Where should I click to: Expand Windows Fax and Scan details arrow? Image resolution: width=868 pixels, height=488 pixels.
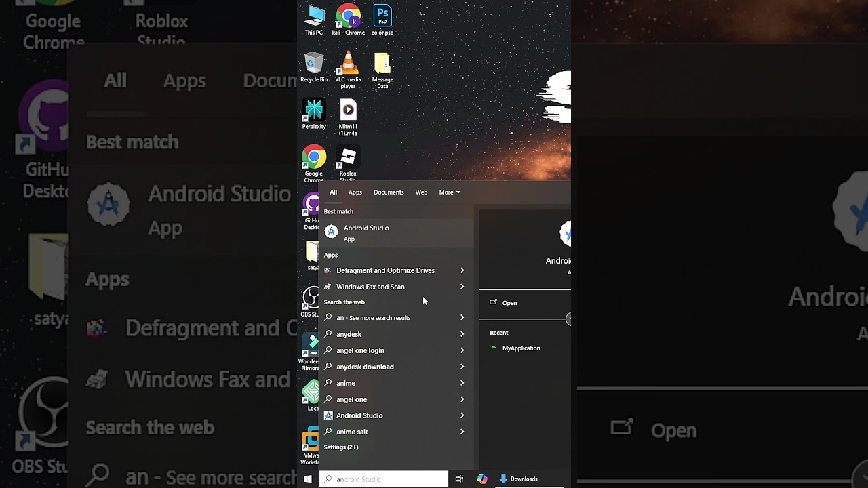coord(462,287)
